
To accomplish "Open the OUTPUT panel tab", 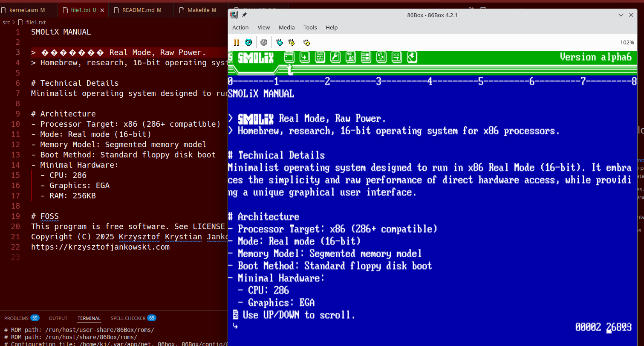I will coord(58,318).
